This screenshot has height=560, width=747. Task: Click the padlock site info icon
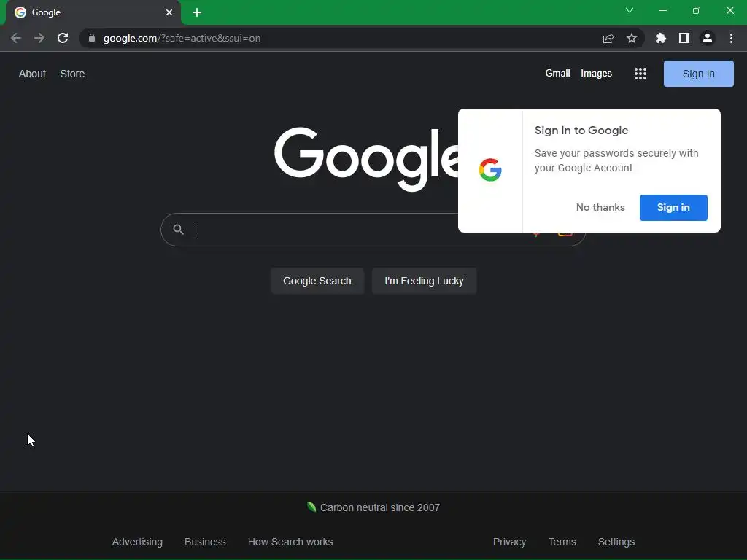pyautogui.click(x=92, y=38)
